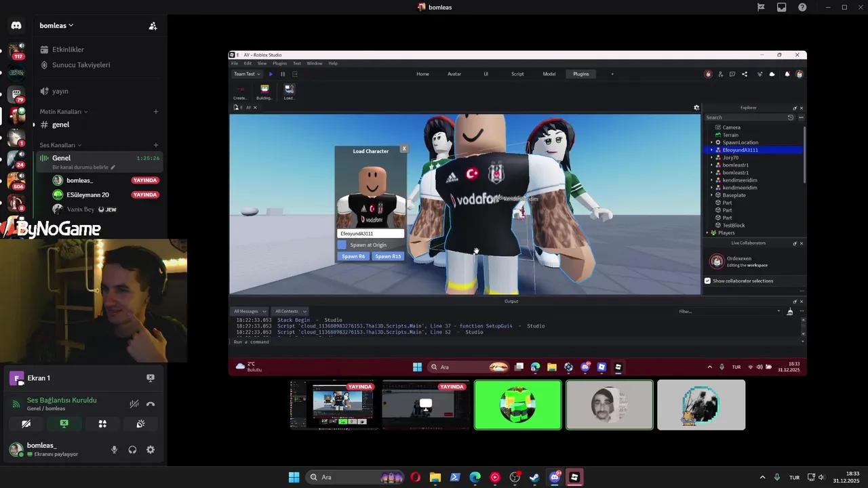This screenshot has height=488, width=868.
Task: Click the Pause test icon
Action: click(283, 74)
